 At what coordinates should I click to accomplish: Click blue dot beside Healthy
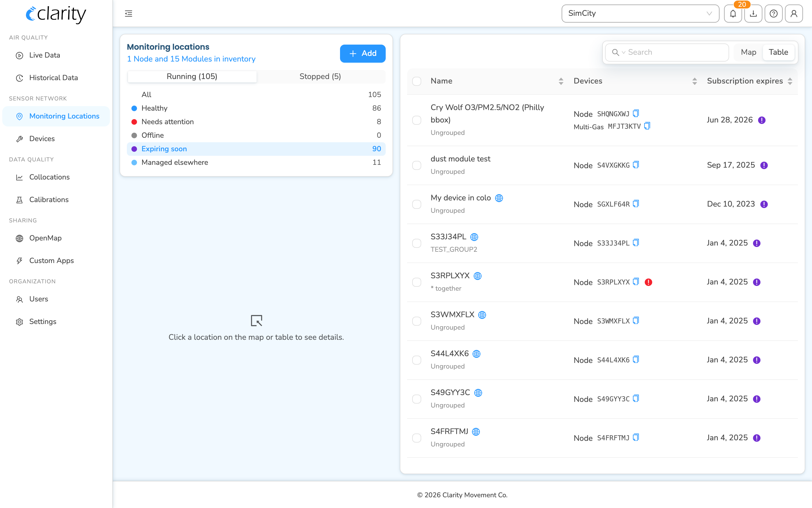click(134, 108)
